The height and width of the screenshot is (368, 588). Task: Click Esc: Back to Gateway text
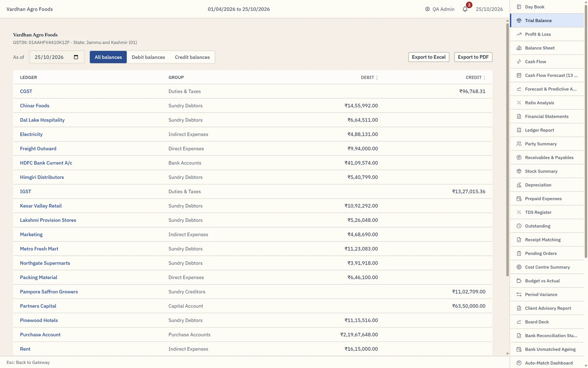point(28,362)
